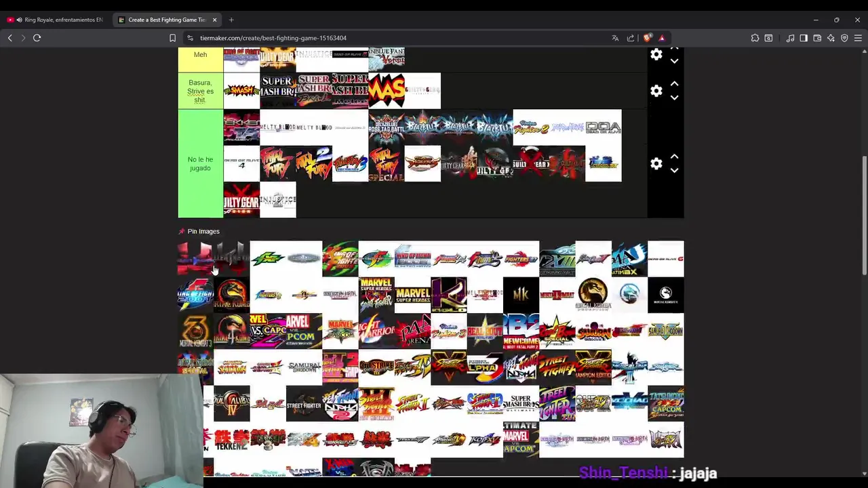
Task: Open the Brave Wallet icon
Action: click(x=817, y=38)
